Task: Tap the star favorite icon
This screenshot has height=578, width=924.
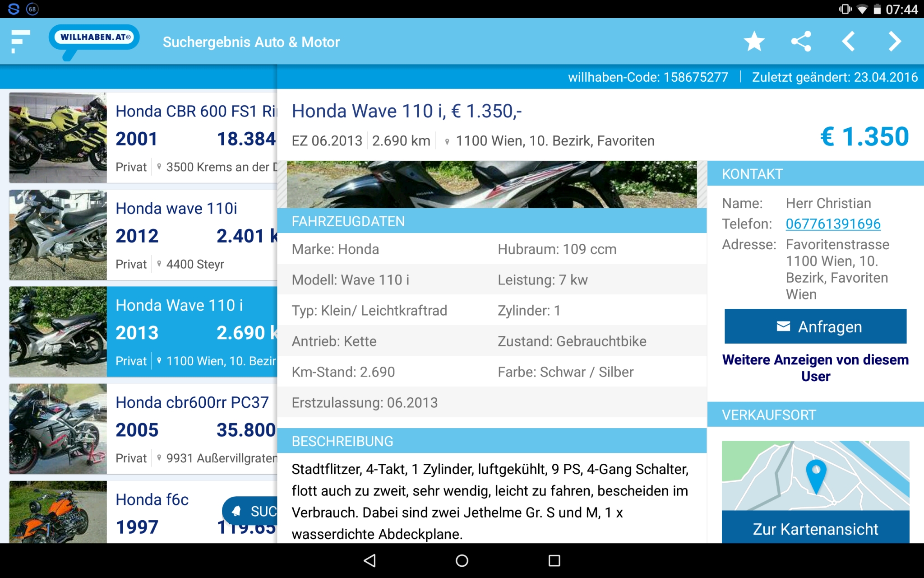Action: click(754, 42)
